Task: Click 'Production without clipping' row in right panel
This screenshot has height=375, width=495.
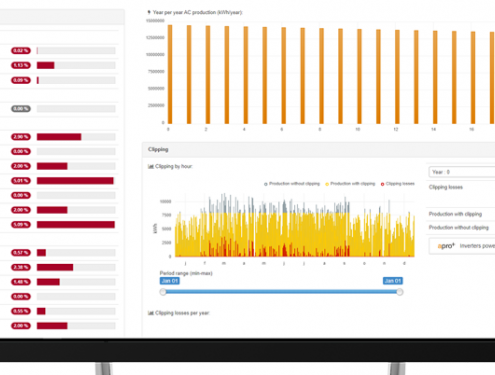Action: click(461, 227)
